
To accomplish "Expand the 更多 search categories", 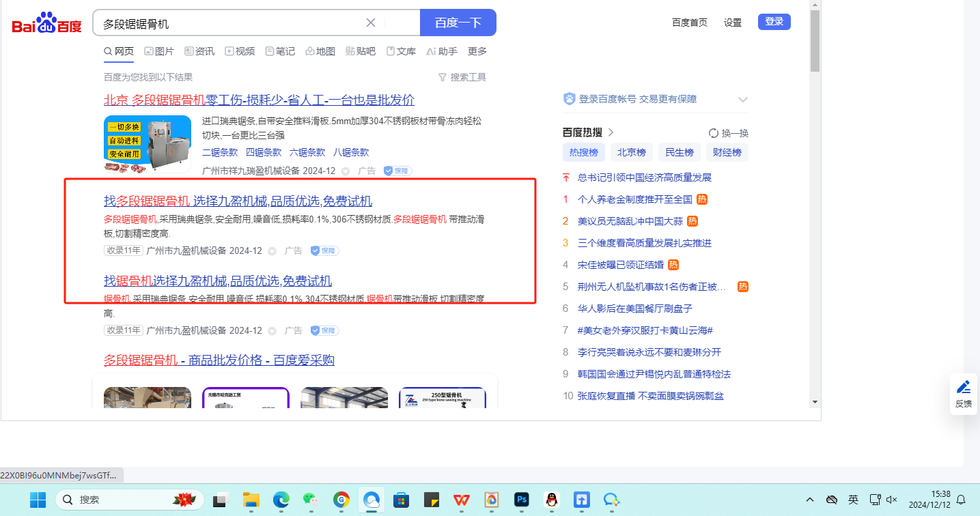I will (477, 51).
